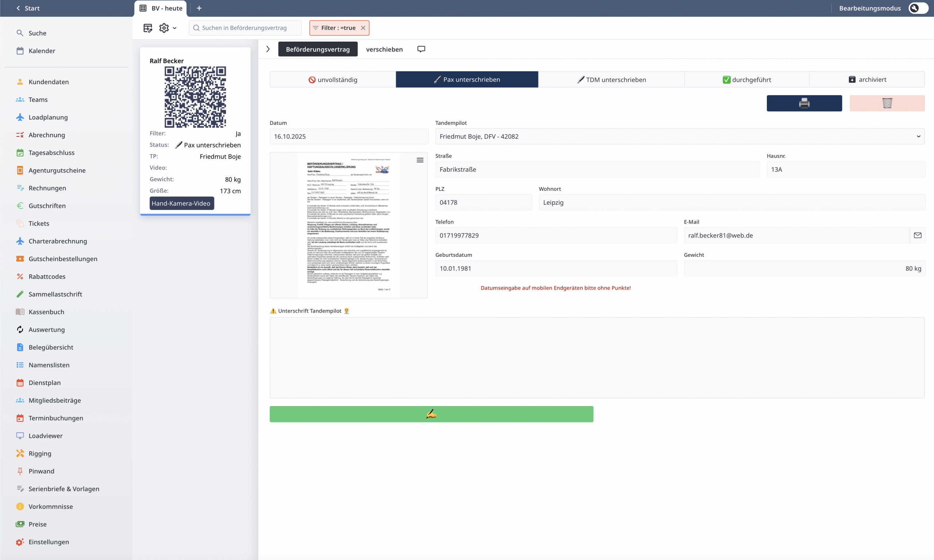The height and width of the screenshot is (560, 934).
Task: Open the PDF preview hamburger menu
Action: point(420,160)
